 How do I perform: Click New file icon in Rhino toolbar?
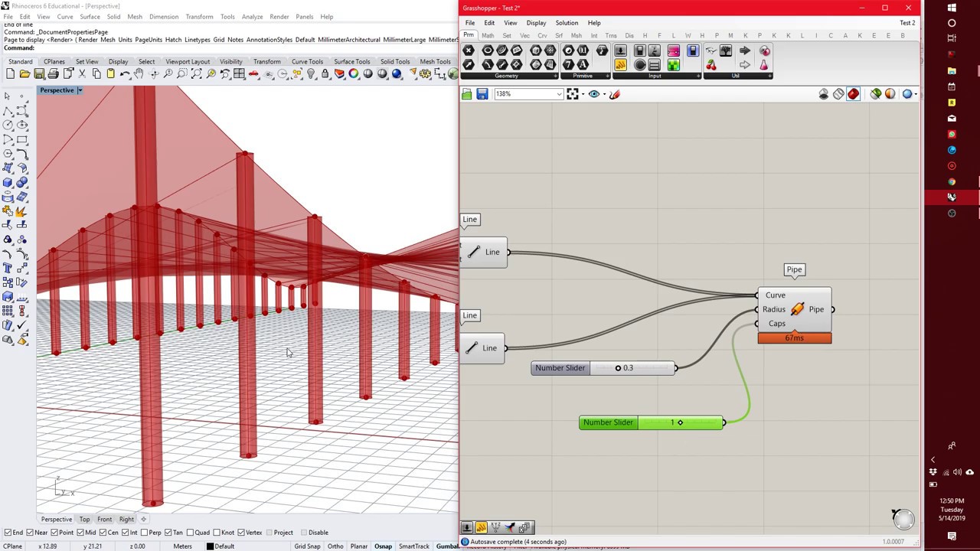10,74
